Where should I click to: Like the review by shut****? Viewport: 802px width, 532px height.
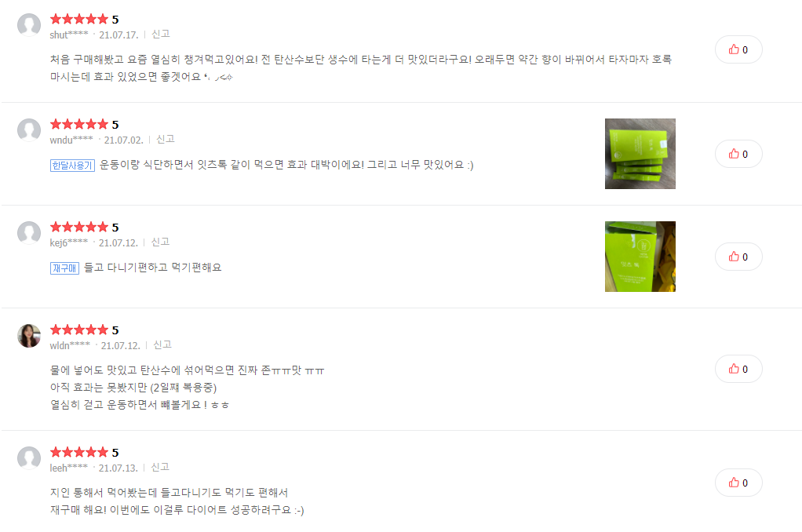738,49
